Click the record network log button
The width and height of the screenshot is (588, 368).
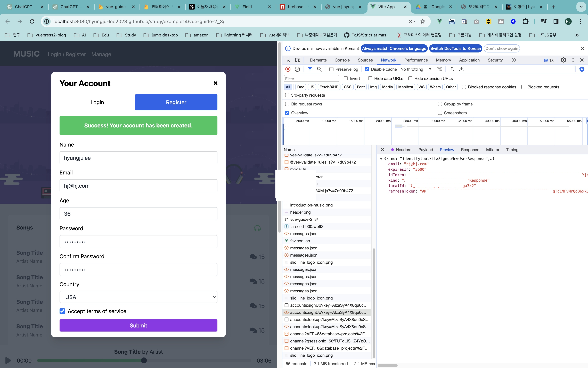(288, 69)
